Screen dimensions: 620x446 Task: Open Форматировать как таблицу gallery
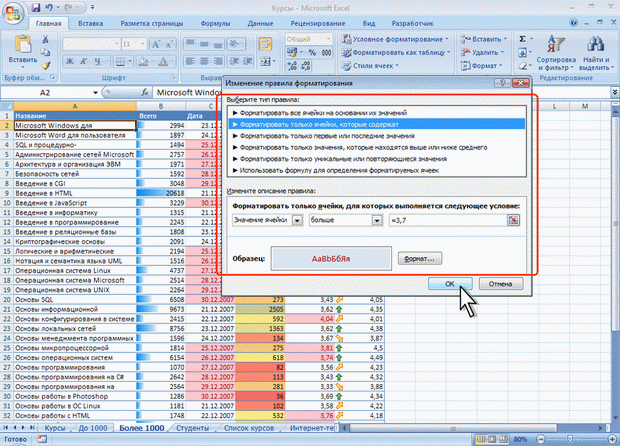(396, 52)
